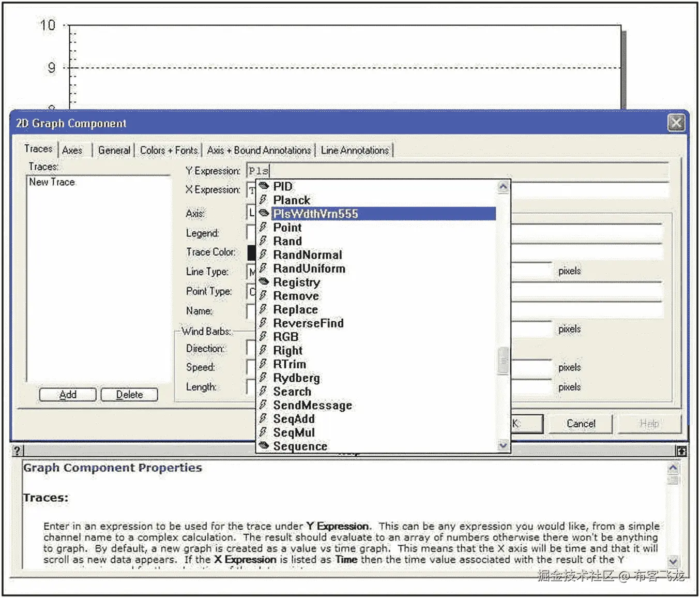Choose the Sequence function at list bottom
Screen dimensions: 700x598
coord(301,446)
